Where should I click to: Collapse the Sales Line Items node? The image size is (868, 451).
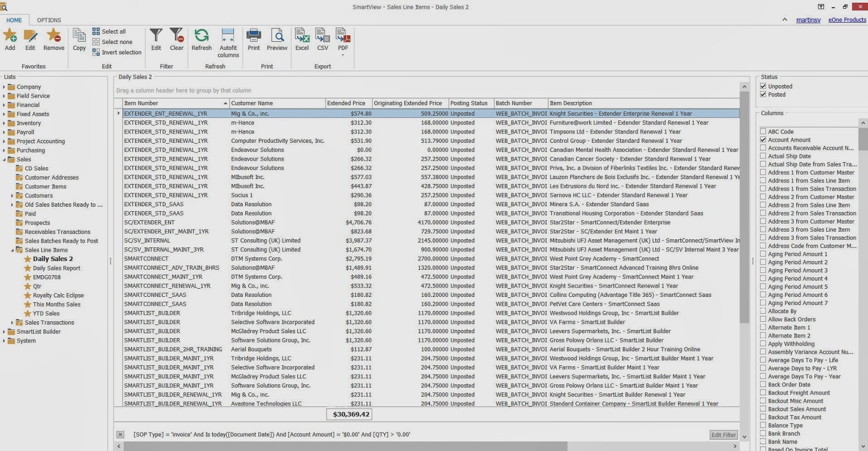12,250
